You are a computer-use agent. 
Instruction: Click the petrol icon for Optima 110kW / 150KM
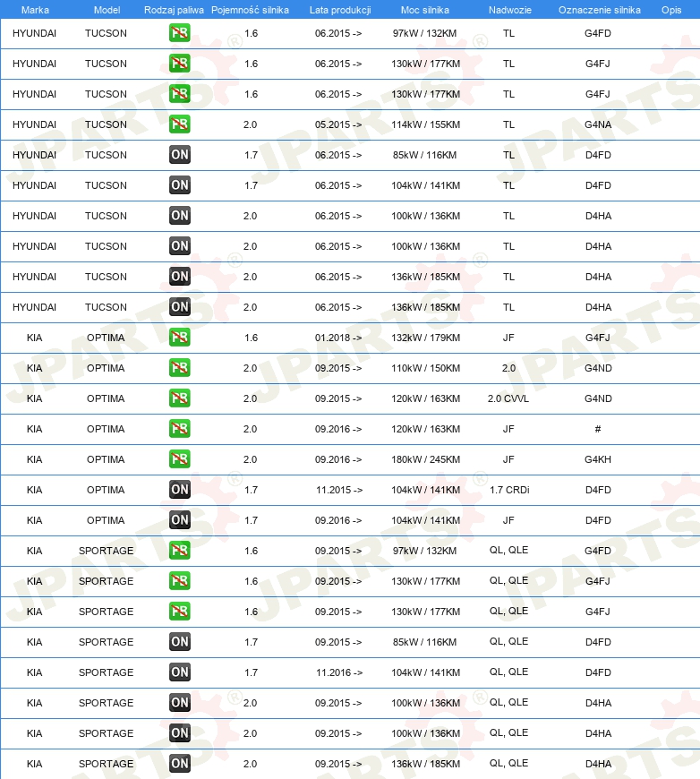point(179,368)
